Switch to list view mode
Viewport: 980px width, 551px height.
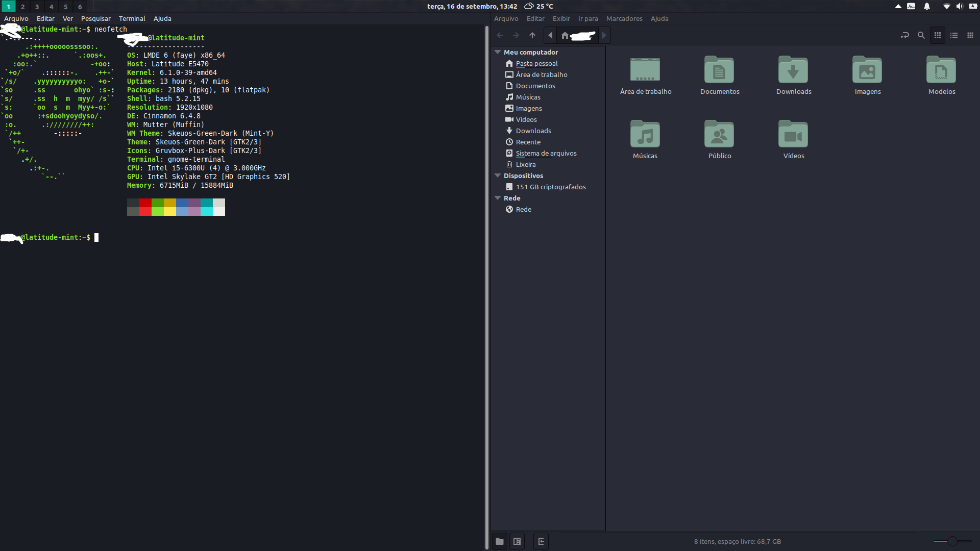[954, 35]
